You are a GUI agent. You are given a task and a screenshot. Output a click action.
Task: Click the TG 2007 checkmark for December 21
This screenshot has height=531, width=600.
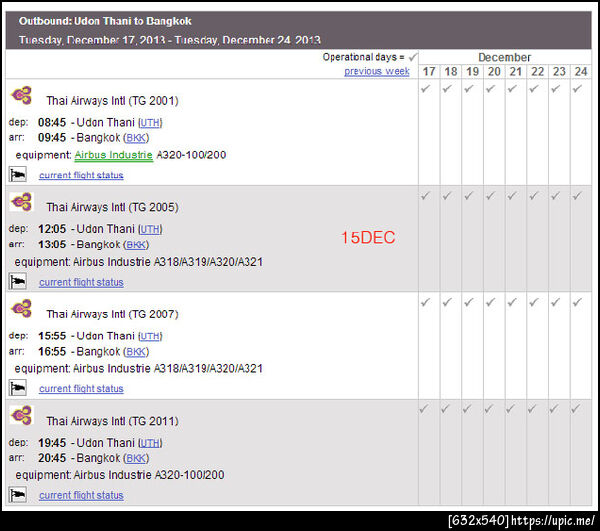coord(512,302)
